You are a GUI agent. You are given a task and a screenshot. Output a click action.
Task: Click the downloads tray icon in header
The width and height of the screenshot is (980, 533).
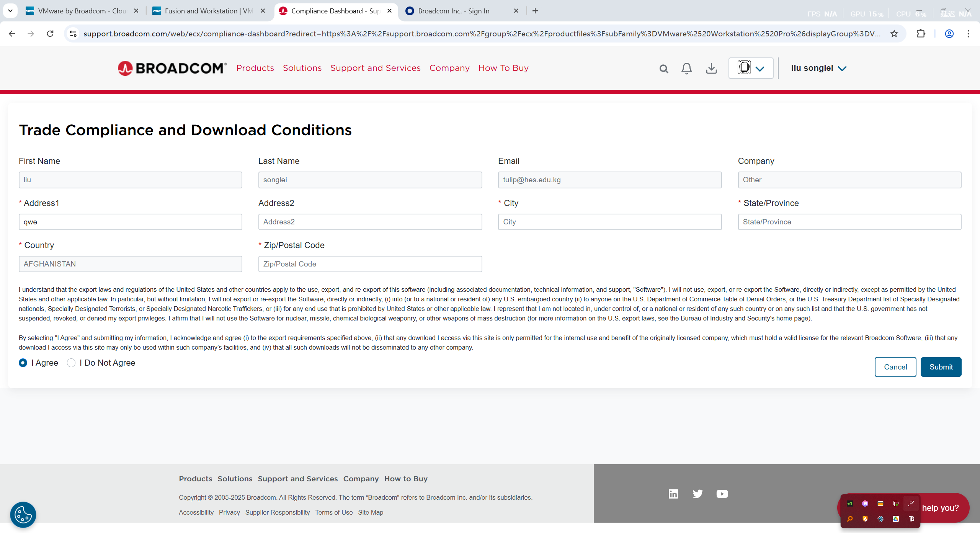(x=711, y=69)
